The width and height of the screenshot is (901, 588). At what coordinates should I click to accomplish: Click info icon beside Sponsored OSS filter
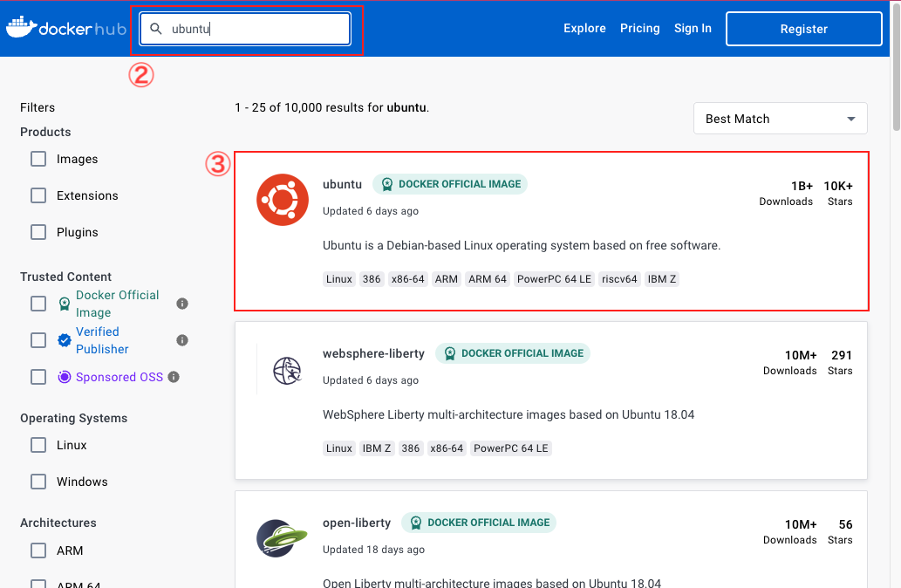click(174, 377)
